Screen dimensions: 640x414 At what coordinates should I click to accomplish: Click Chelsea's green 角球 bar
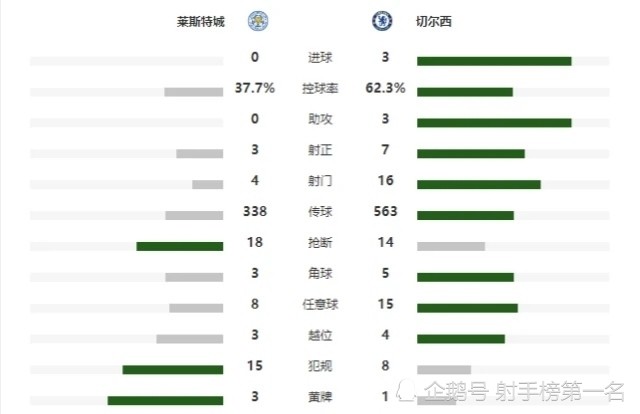[465, 277]
